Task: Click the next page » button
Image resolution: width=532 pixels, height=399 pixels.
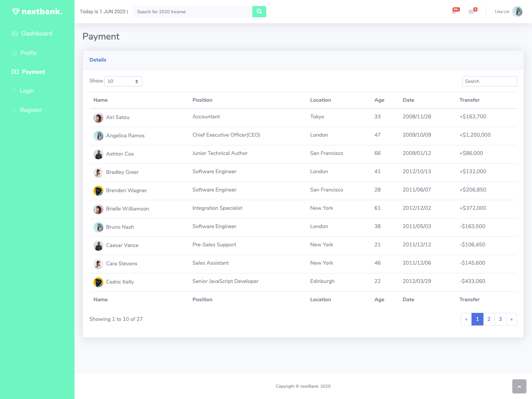Action: (x=511, y=319)
